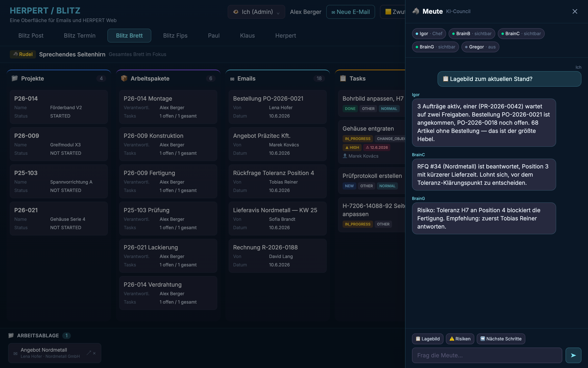
Task: Open the Ich (Admin) role dropdown
Action: point(256,12)
